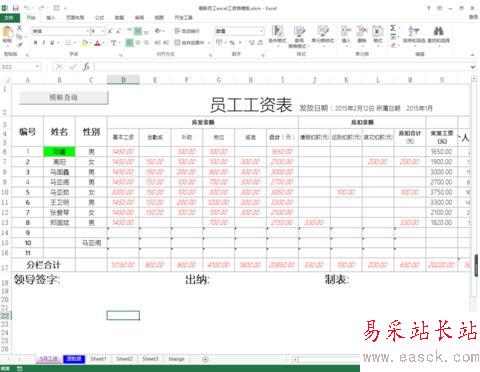The image size is (480, 372).
Task: Click the Paste clipboard icon
Action: (7, 33)
